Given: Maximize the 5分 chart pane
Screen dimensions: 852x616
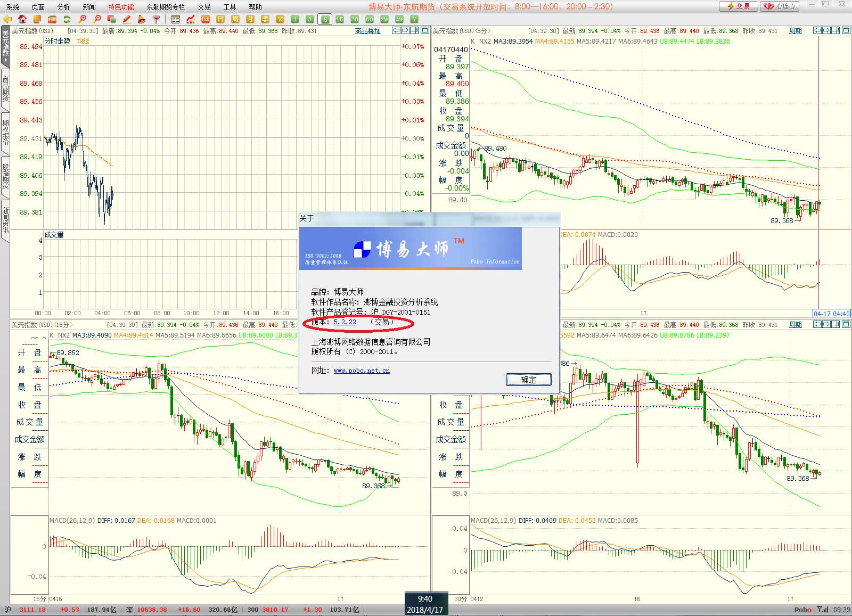Looking at the screenshot, I should pos(846,30).
